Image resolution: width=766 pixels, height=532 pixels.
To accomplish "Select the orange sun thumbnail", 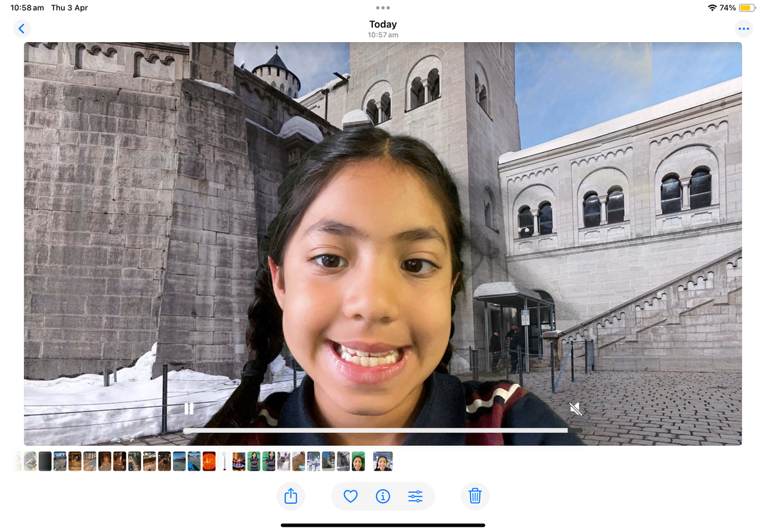I will pos(209,461).
